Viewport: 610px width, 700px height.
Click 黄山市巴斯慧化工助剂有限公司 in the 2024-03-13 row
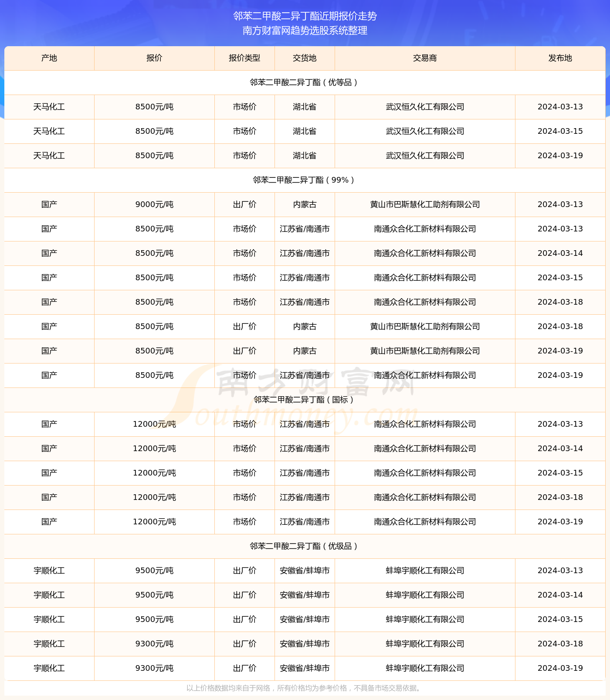(425, 204)
